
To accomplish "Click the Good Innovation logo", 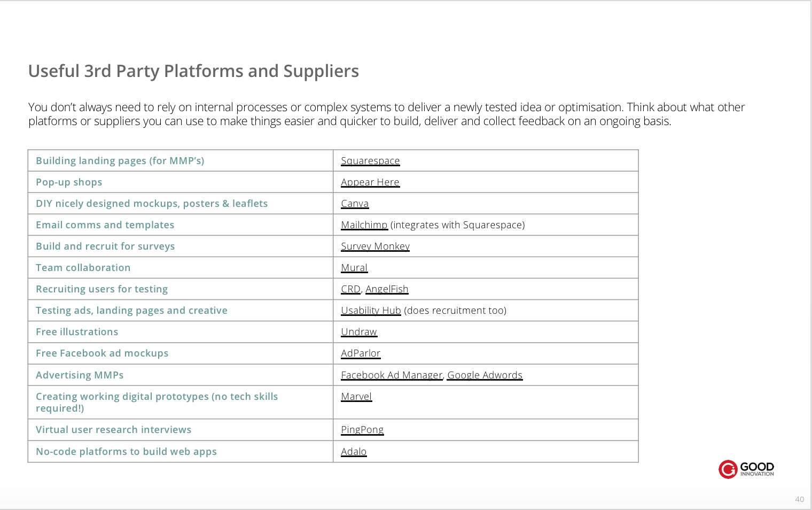I will (746, 469).
